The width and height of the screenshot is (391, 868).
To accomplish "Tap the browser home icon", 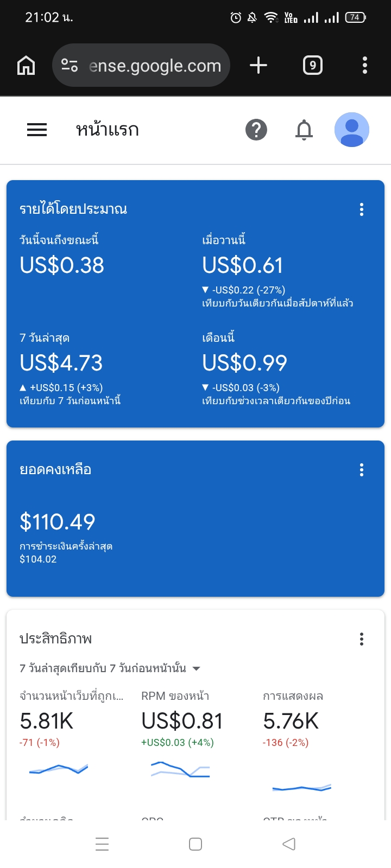I will [26, 66].
